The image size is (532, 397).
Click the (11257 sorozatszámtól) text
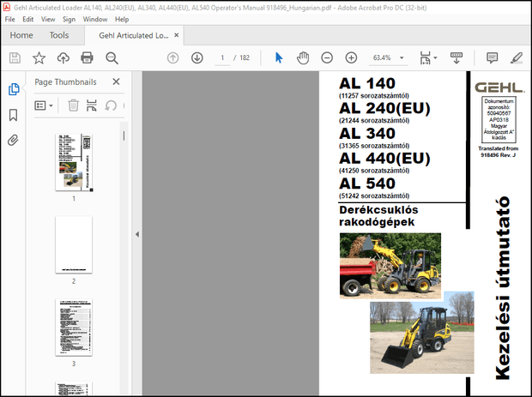[374, 95]
